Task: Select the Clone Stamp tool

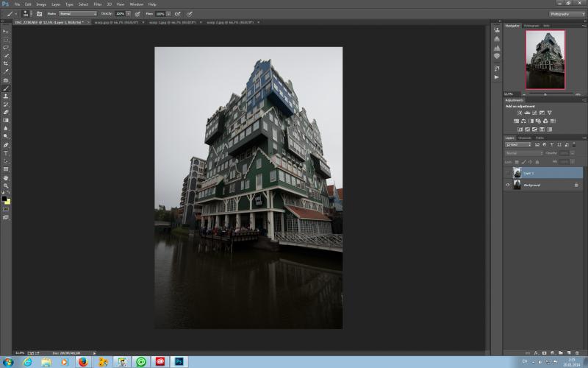Action: 6,96
